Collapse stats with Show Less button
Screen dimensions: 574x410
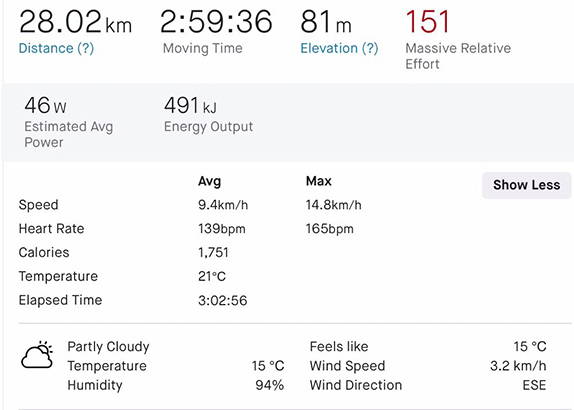526,185
